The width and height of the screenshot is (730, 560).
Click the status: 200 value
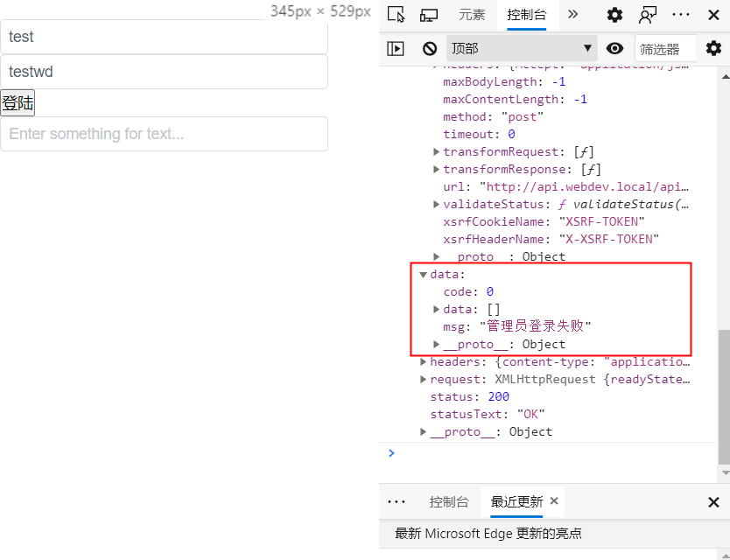pos(498,396)
